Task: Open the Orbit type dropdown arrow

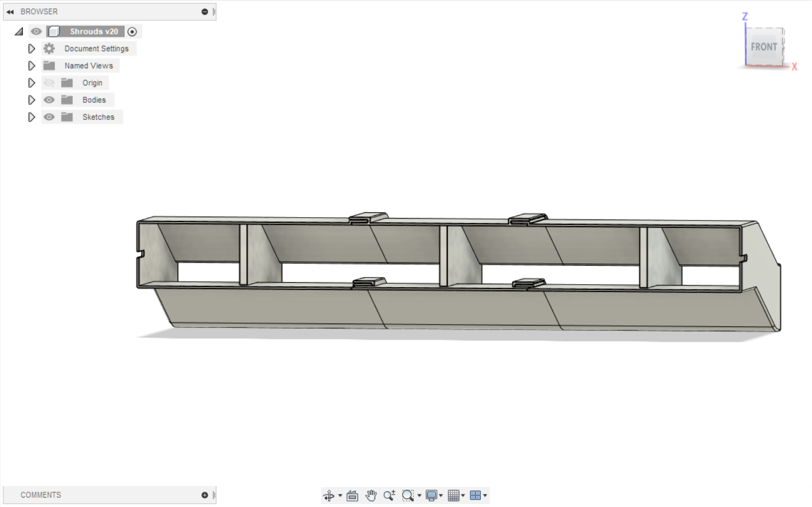Action: pos(340,496)
